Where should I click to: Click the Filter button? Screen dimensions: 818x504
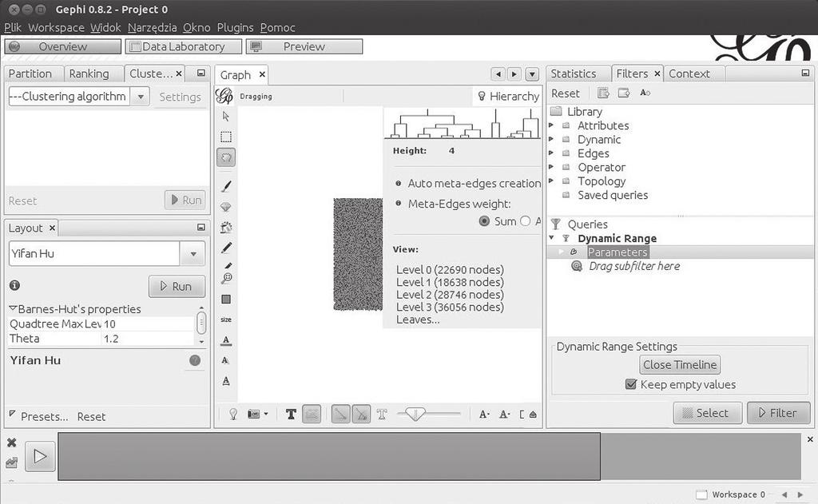[x=778, y=413]
